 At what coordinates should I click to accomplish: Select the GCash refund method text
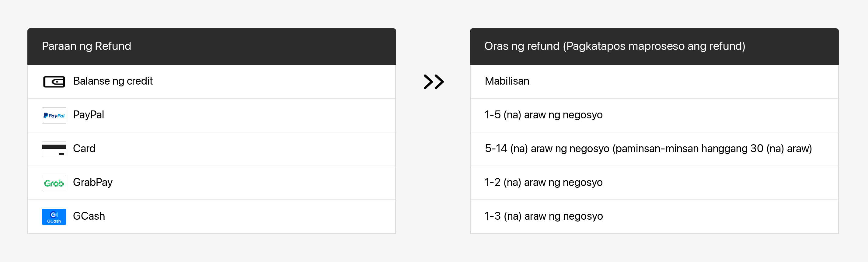pyautogui.click(x=89, y=216)
